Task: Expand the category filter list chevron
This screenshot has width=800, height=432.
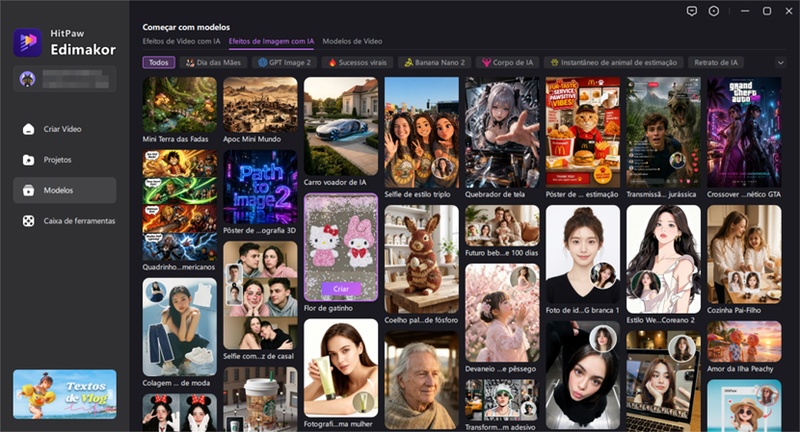Action: point(780,63)
